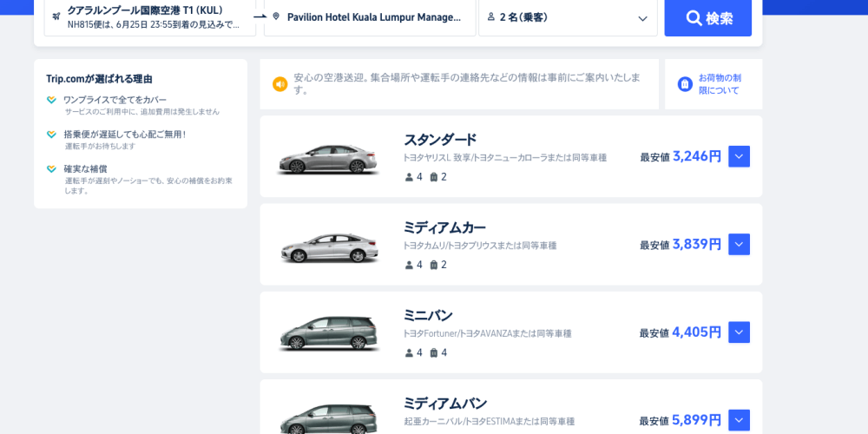868x434 pixels.
Task: Edit the Pavilion Hotel Kuala Lumpur destination field
Action: pos(370,17)
